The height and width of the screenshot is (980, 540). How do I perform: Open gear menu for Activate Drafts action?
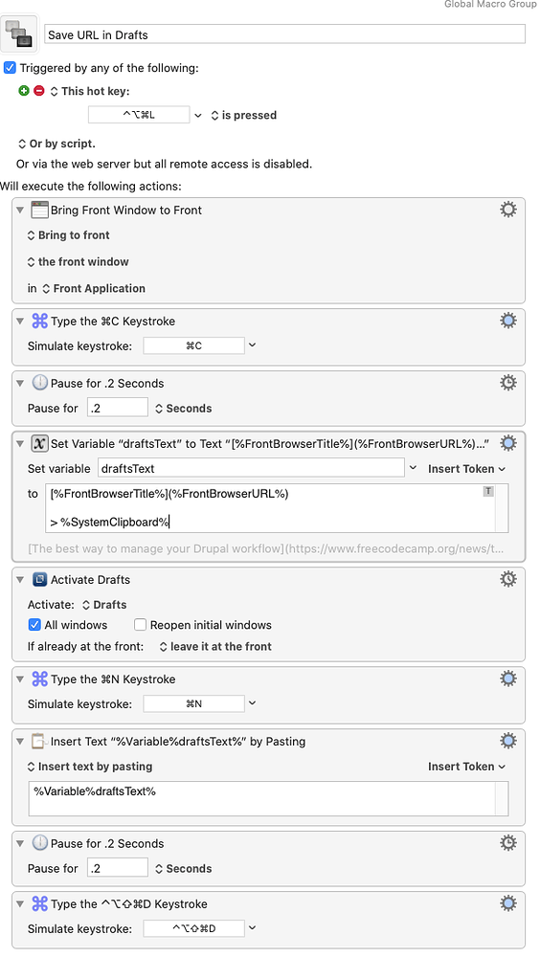coord(508,579)
